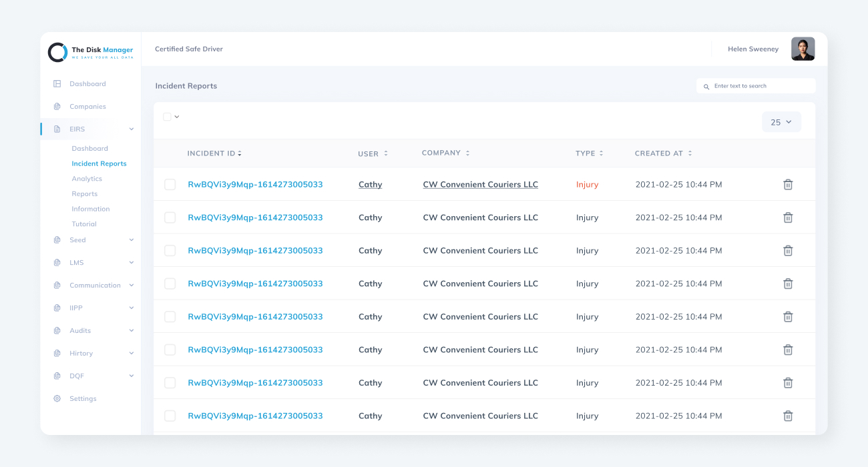Image resolution: width=868 pixels, height=467 pixels.
Task: Click the search text input field
Action: (761, 86)
